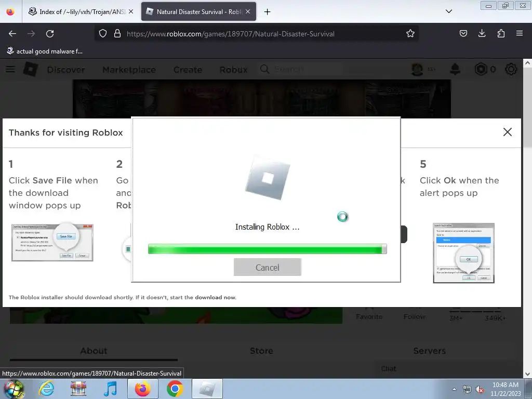Switch to the Servers tab
Image resolution: width=532 pixels, height=399 pixels.
[430, 351]
